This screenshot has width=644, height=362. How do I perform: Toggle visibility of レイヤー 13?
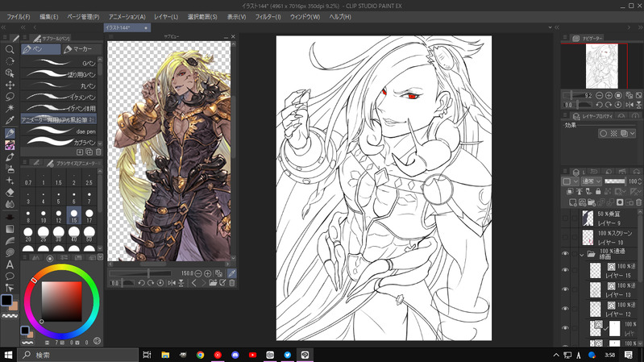tap(565, 289)
